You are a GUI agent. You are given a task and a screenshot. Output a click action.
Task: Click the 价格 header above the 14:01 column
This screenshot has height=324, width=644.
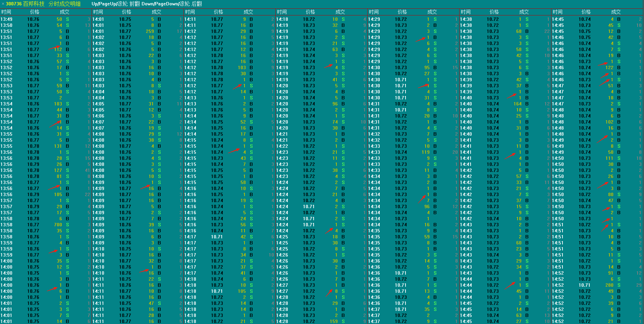click(x=126, y=12)
